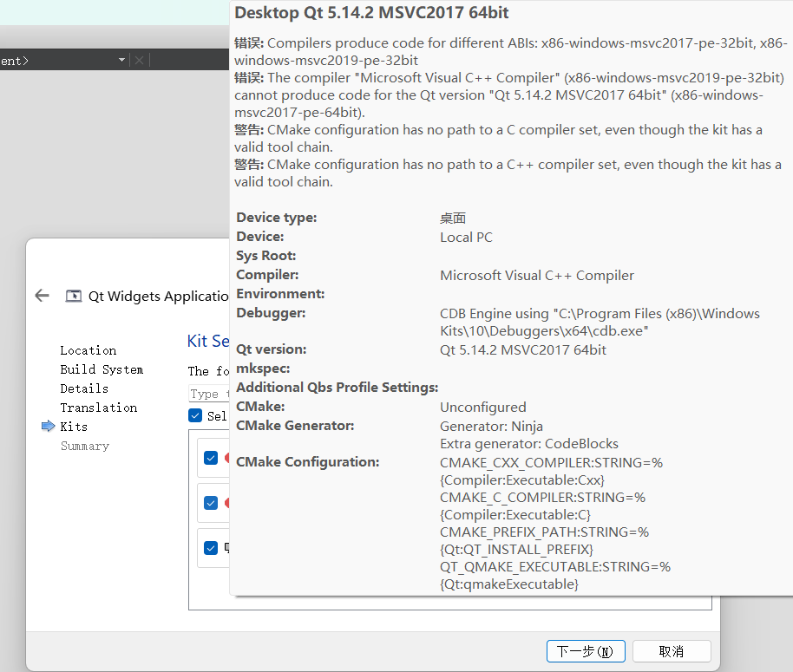Image resolution: width=793 pixels, height=672 pixels.
Task: Click the CMAKE_PREFIX_PATH:STRING configuration line
Action: [x=544, y=540]
